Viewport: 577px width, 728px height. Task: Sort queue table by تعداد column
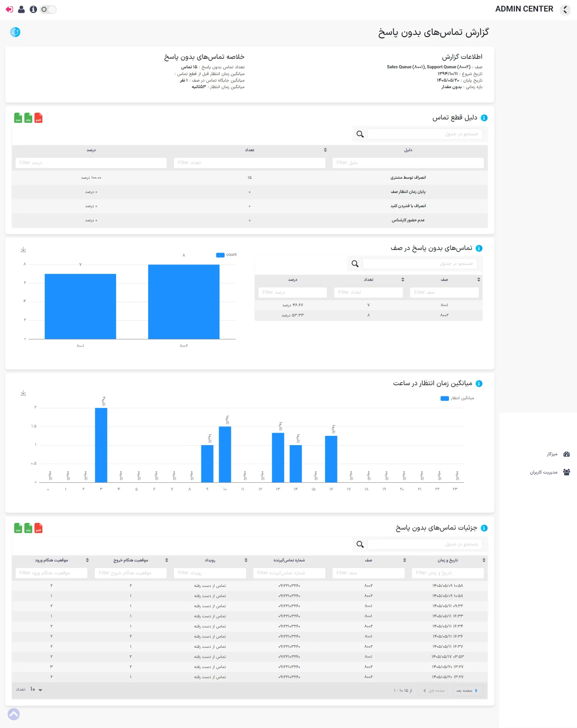click(402, 280)
